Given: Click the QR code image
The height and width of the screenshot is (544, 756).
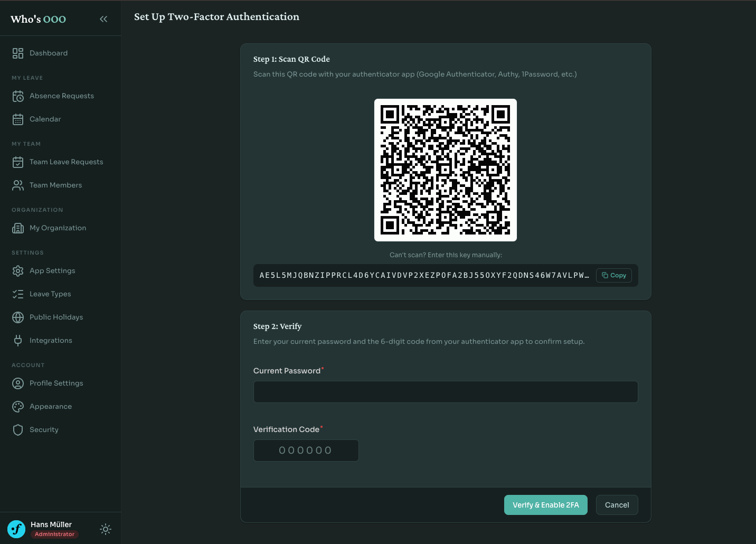Looking at the screenshot, I should click(x=446, y=170).
